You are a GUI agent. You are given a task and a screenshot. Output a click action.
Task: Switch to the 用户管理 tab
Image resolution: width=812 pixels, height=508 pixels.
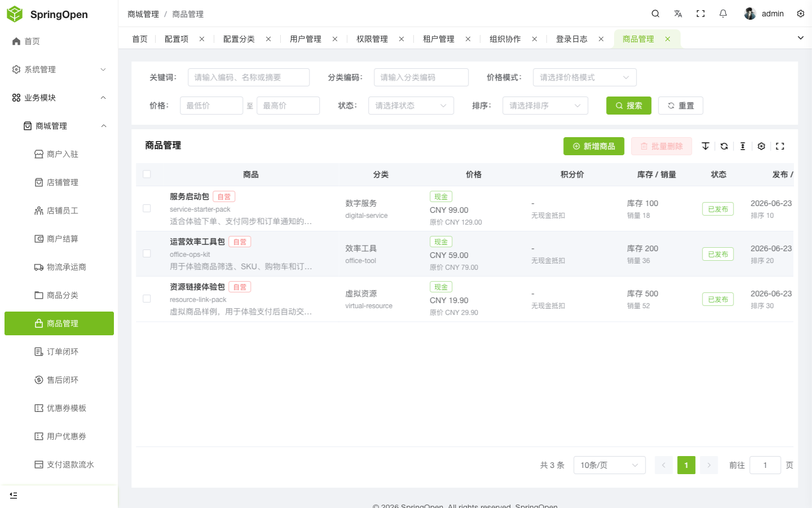point(306,39)
